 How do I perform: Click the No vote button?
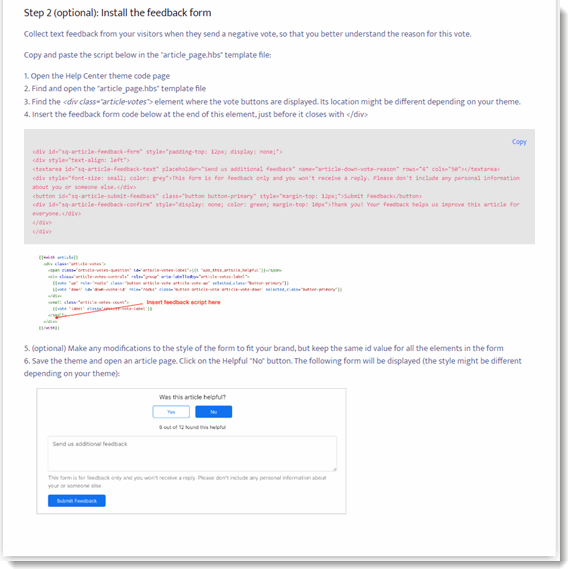coord(213,412)
